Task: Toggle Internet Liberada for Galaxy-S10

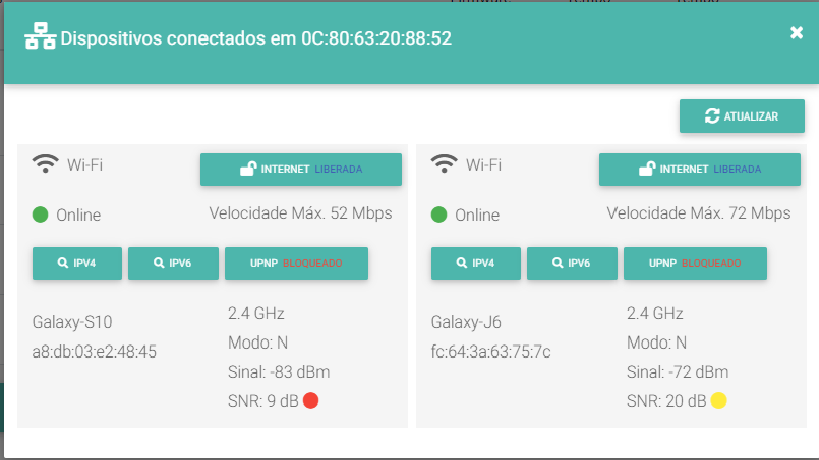Action: tap(301, 169)
